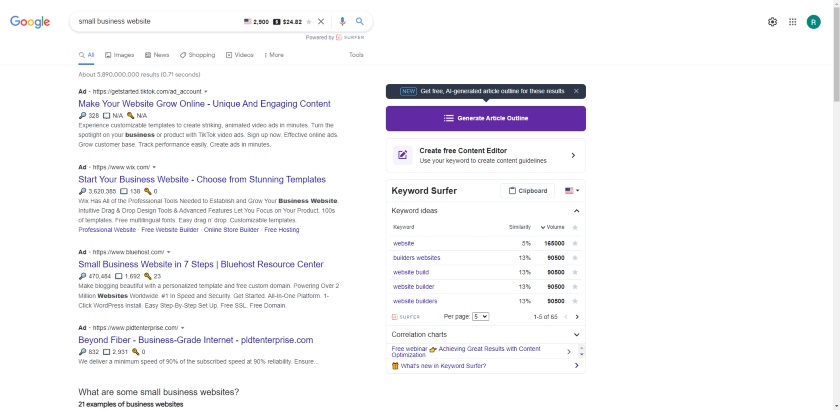Open 'Small Business Website in 7 Steps' result
This screenshot has width=840, height=410.
(201, 264)
